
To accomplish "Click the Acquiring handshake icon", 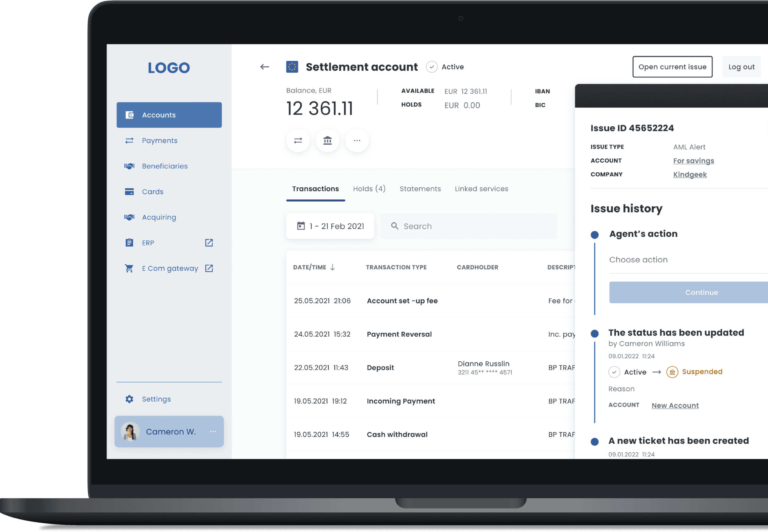I will [x=130, y=217].
